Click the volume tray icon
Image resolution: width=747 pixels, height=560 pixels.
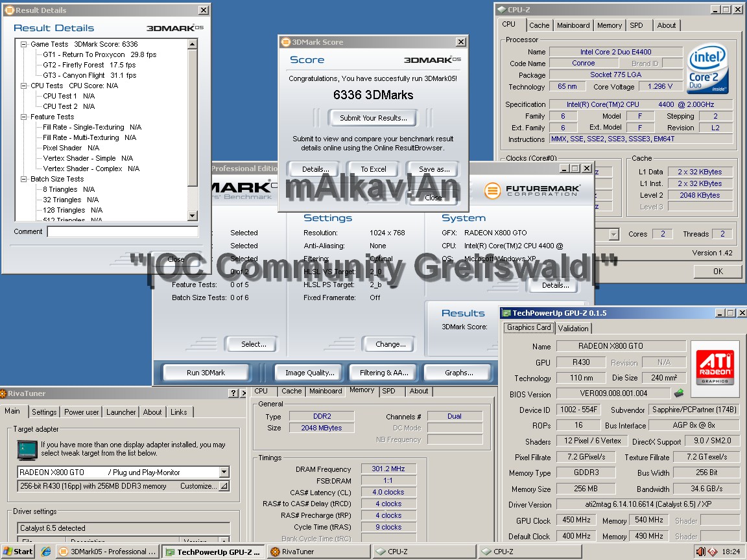point(701,552)
